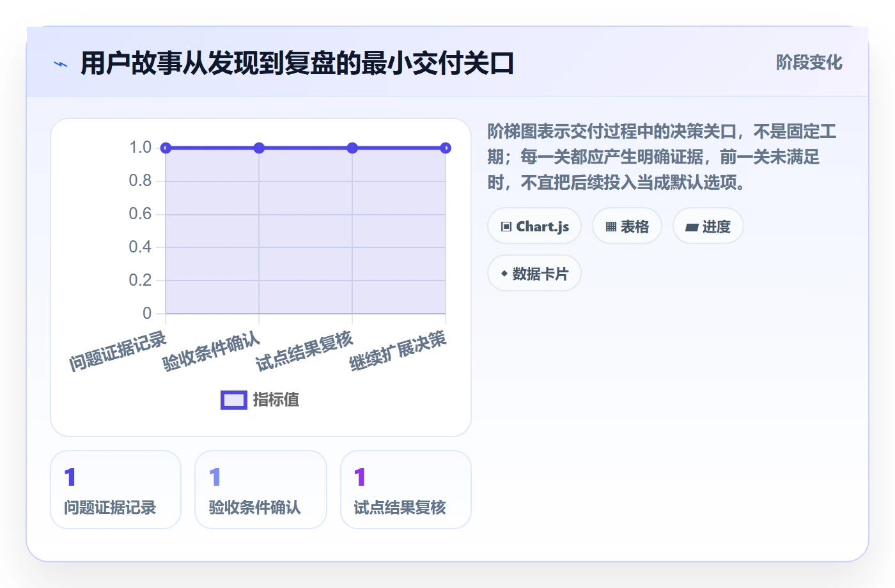Click the y-axis value 0.6

coord(140,214)
